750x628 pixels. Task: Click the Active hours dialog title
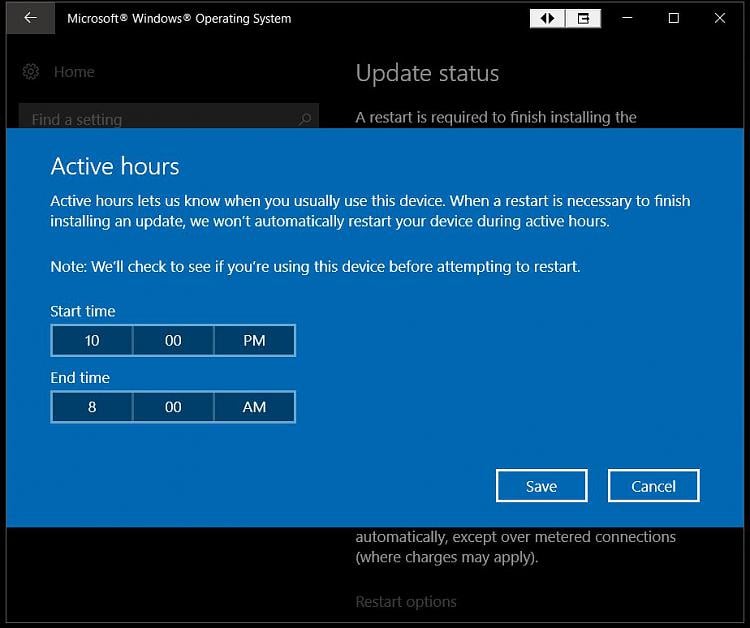[115, 166]
